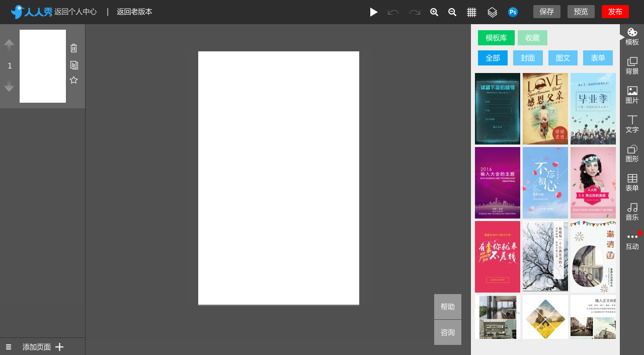Click the 预览 preview button
644x355 pixels.
pos(581,12)
